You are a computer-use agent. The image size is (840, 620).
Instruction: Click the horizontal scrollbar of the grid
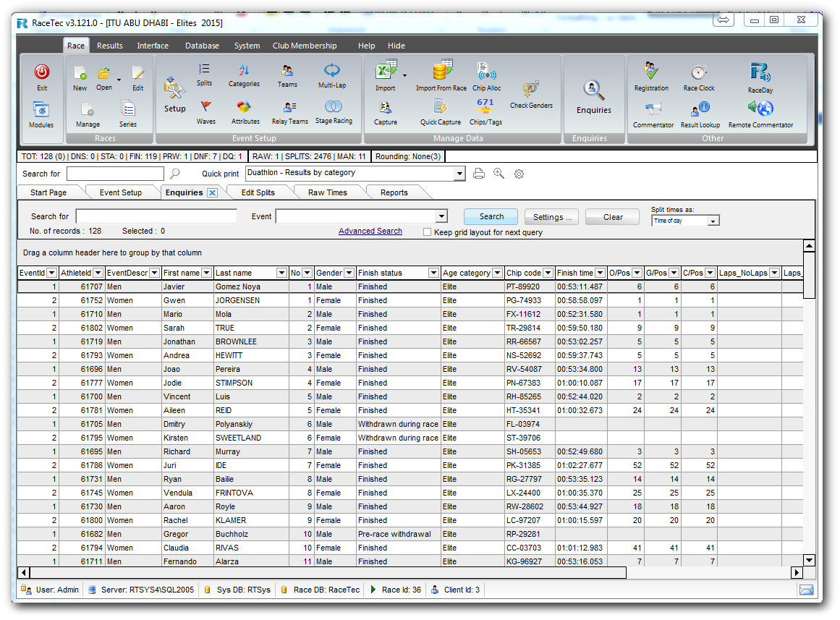(328, 572)
